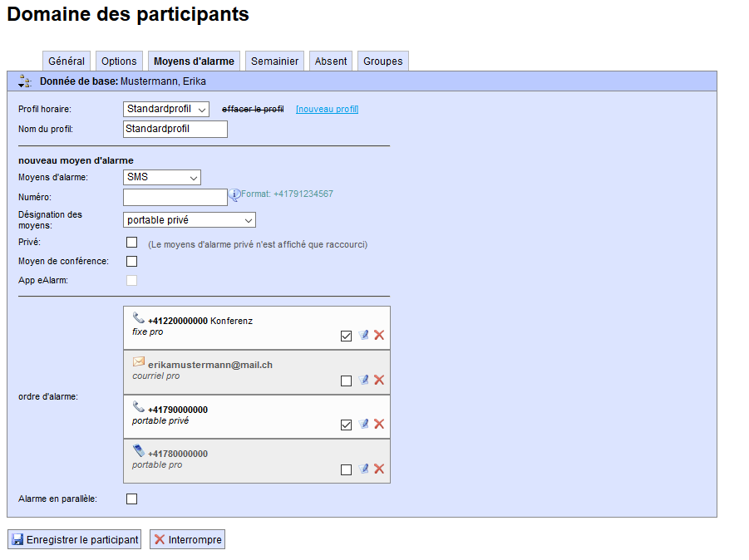Click Enregistrer le participant button
Viewport: 749px width, 560px height.
[x=74, y=539]
